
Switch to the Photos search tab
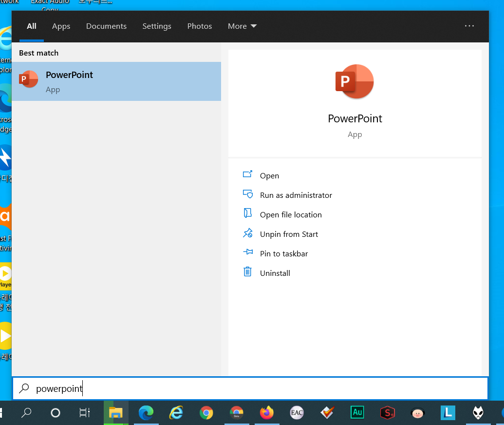[200, 26]
